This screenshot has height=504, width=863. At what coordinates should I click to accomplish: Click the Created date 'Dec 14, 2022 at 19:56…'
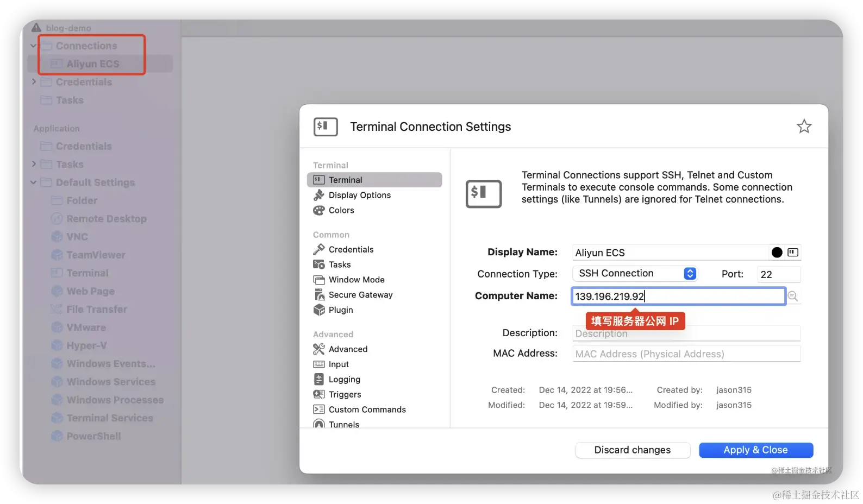tap(586, 390)
